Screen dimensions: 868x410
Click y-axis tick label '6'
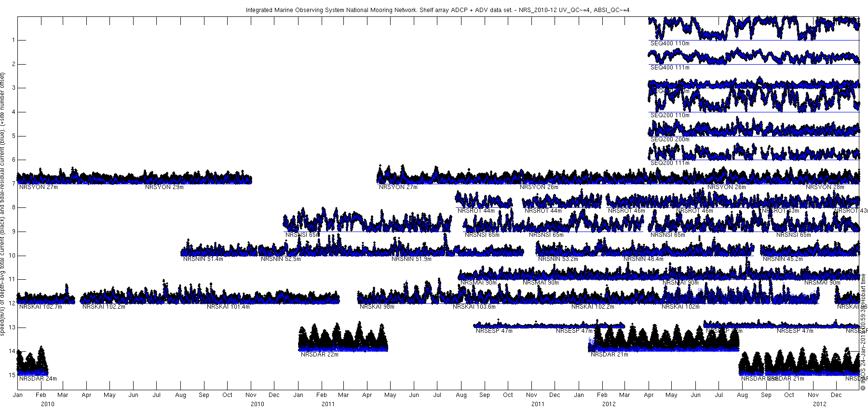click(14, 160)
